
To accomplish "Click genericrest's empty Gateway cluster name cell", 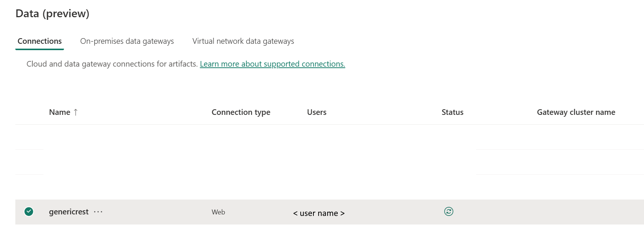I will (576, 212).
